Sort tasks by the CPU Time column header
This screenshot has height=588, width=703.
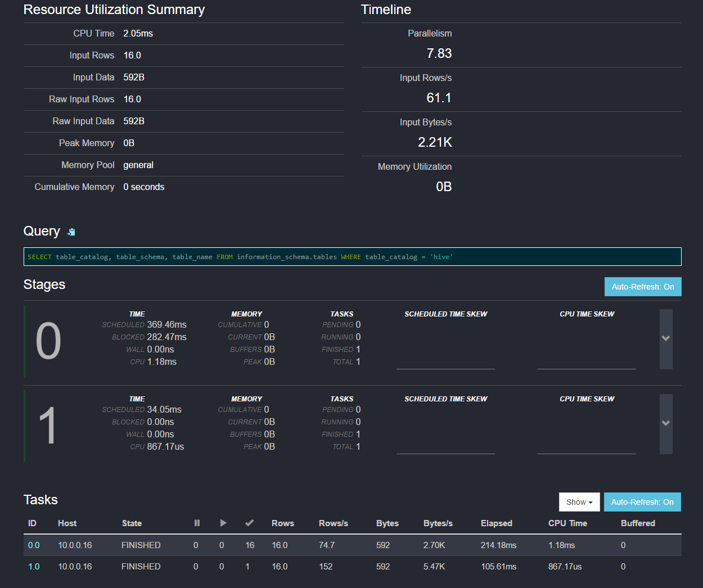click(567, 523)
